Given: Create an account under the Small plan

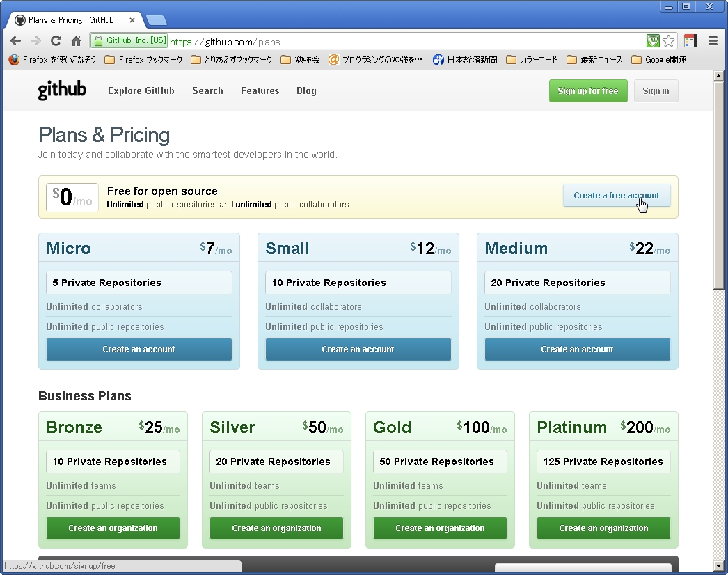Looking at the screenshot, I should tap(358, 349).
